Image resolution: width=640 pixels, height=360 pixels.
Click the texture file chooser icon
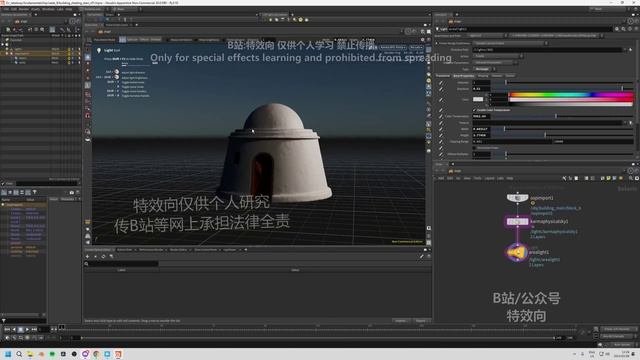(631, 122)
